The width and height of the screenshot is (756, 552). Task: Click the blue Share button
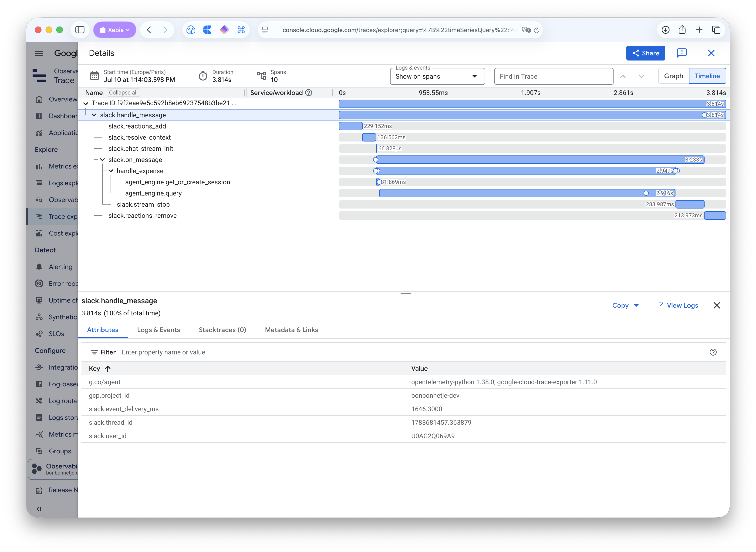click(645, 53)
